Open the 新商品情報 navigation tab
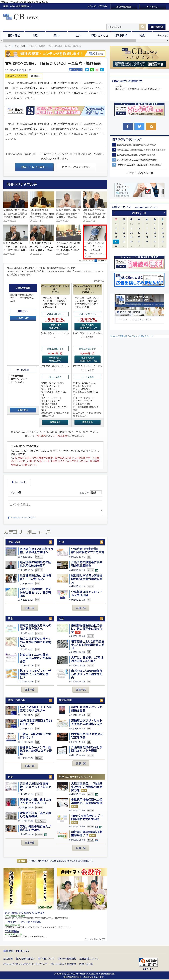The image size is (169, 980). 121,35
